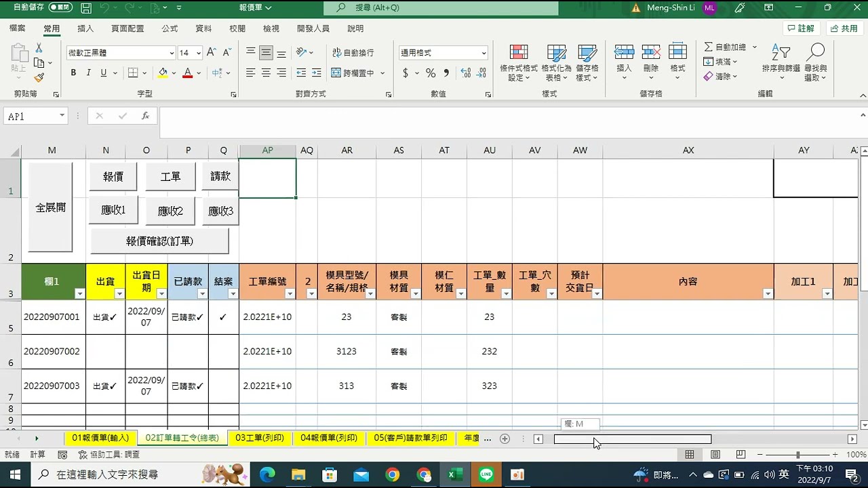Viewport: 868px width, 488px height.
Task: Click the format painter brush
Action: point(39,78)
